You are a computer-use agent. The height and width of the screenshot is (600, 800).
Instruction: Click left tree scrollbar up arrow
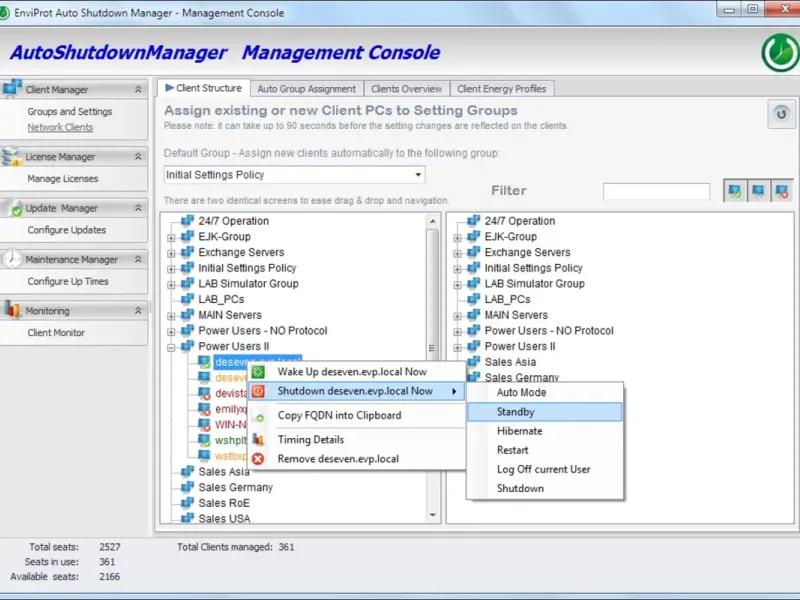click(x=433, y=221)
